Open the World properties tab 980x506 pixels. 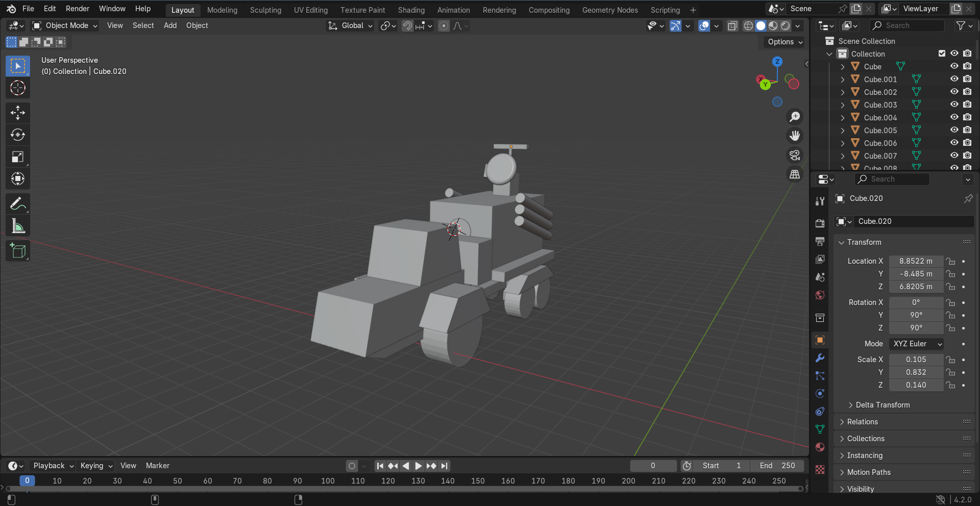(x=820, y=295)
